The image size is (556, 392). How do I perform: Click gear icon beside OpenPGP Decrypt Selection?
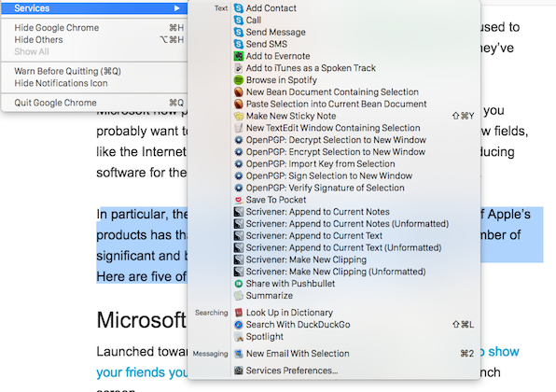pos(239,140)
